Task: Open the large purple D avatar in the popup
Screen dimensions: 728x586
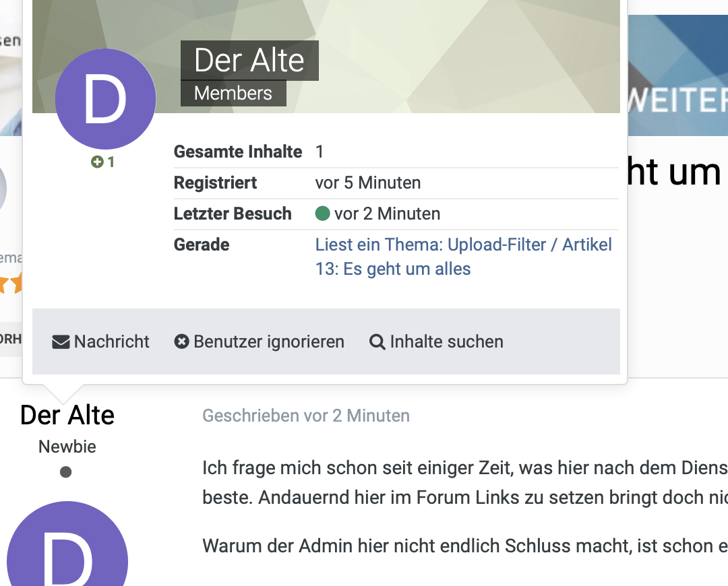Action: (x=105, y=99)
